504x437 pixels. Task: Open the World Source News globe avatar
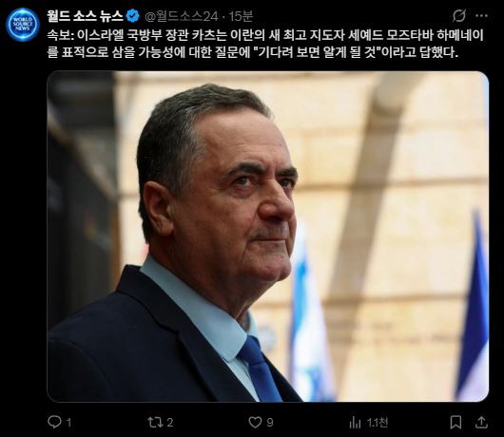(23, 25)
